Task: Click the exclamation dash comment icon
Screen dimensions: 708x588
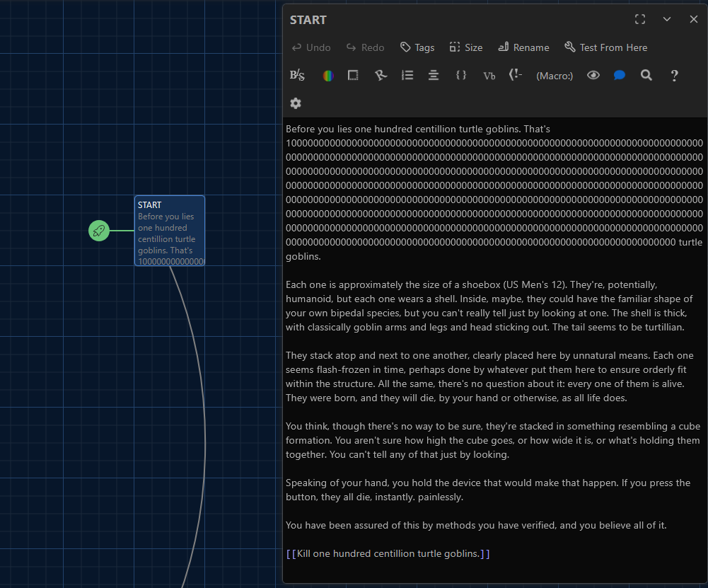Action: point(515,75)
